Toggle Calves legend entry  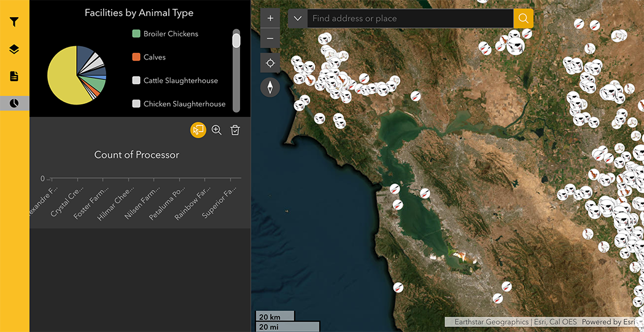coord(154,57)
